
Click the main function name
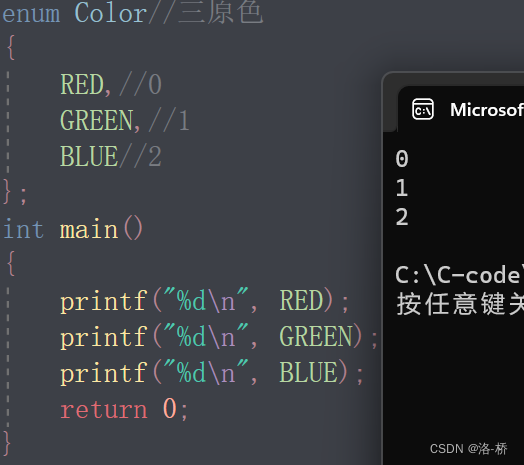(x=89, y=229)
